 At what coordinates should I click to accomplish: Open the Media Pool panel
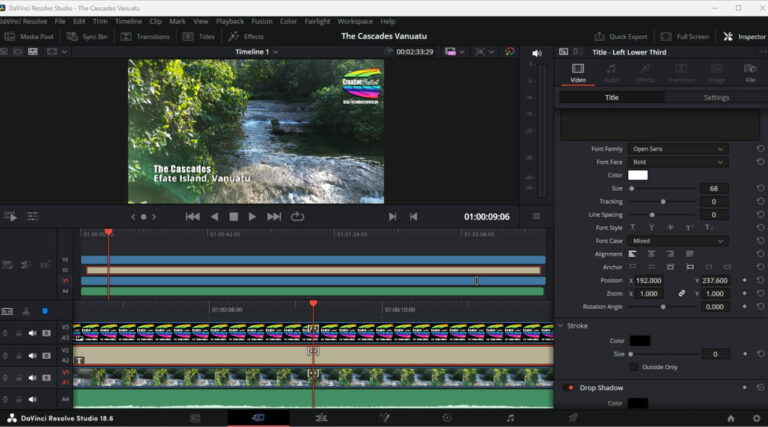(29, 37)
